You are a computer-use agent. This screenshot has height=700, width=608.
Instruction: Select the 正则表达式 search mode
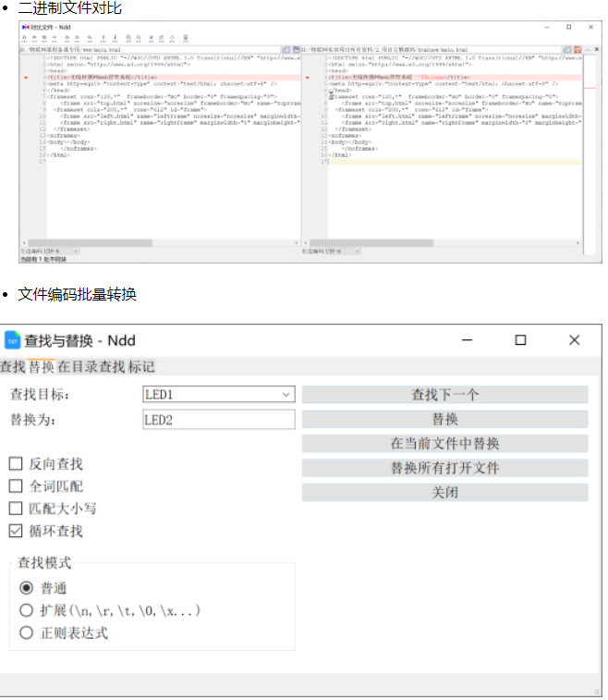pos(27,633)
